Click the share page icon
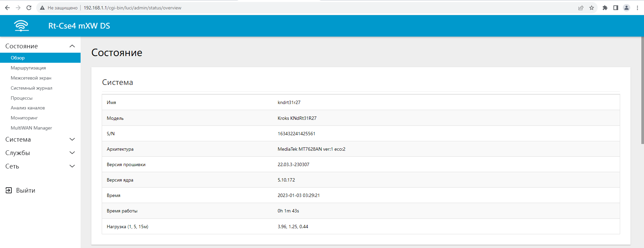The image size is (644, 248). (581, 8)
